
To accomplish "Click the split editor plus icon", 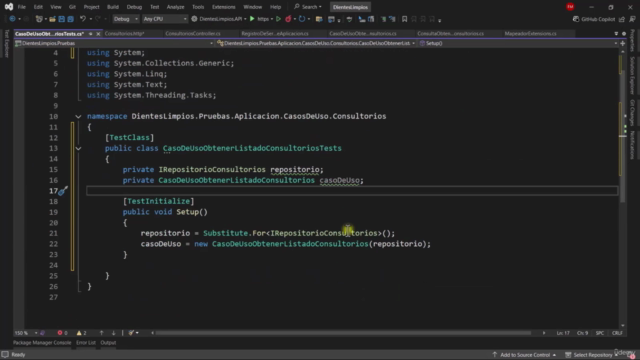I will (623, 43).
